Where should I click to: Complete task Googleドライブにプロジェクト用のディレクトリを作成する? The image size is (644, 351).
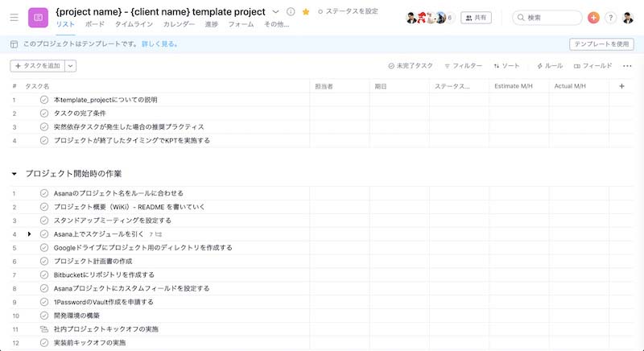pos(44,247)
